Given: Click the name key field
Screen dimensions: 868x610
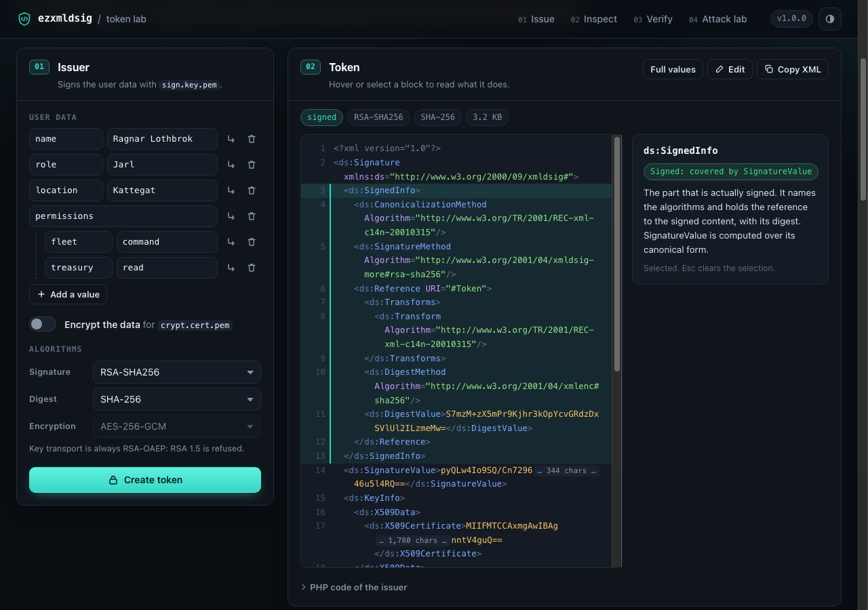Looking at the screenshot, I should [66, 139].
